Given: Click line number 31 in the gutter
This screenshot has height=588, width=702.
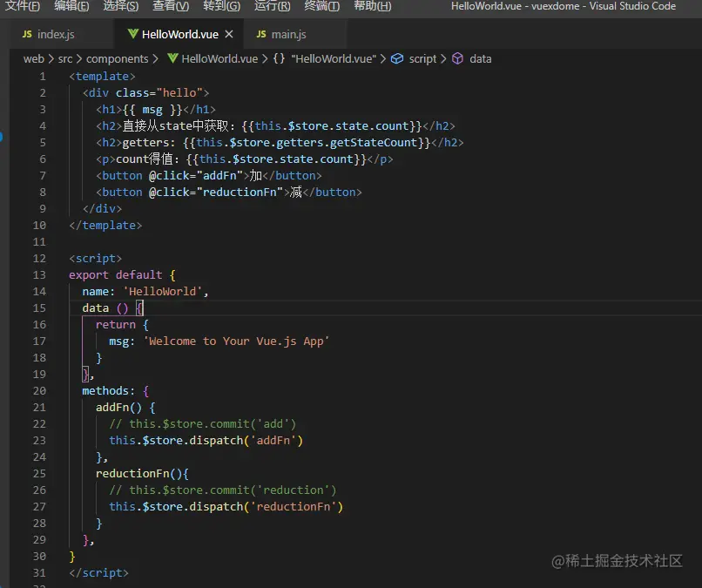Looking at the screenshot, I should pos(39,573).
